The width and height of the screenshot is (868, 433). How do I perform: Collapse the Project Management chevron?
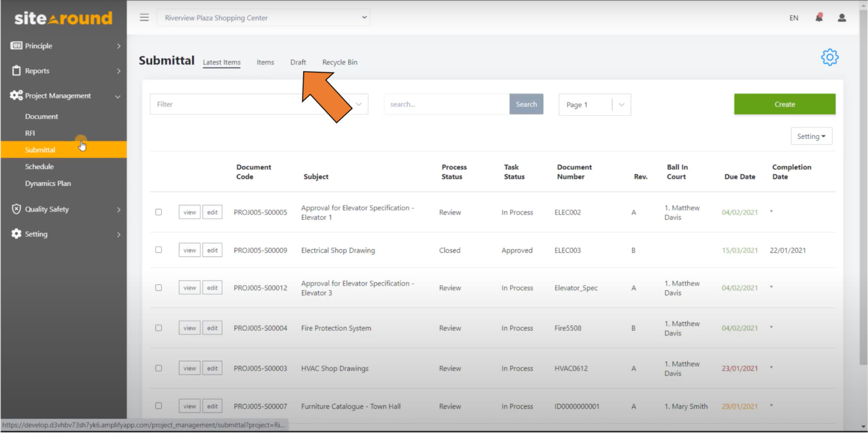point(118,97)
